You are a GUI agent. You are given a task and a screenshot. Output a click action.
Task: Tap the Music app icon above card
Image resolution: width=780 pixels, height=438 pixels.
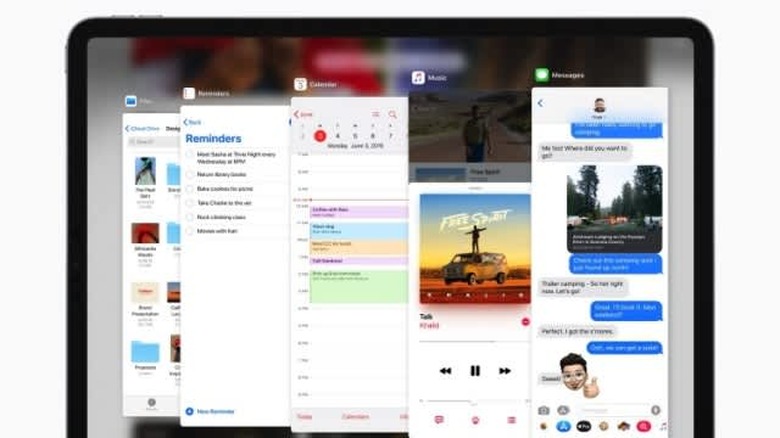(418, 78)
